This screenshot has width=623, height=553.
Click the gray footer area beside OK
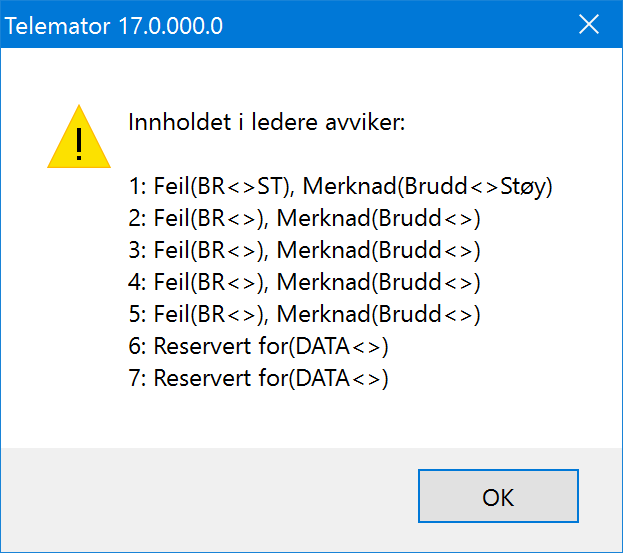coord(209,500)
